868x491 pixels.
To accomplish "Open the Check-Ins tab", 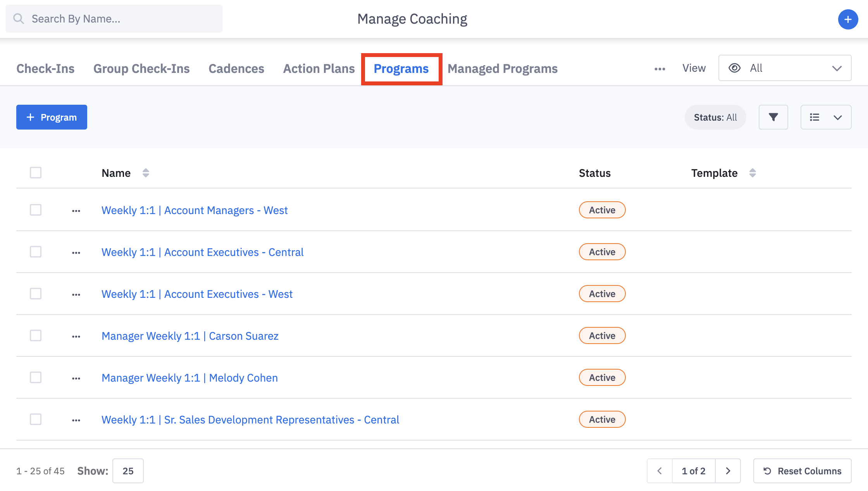I will pos(45,68).
